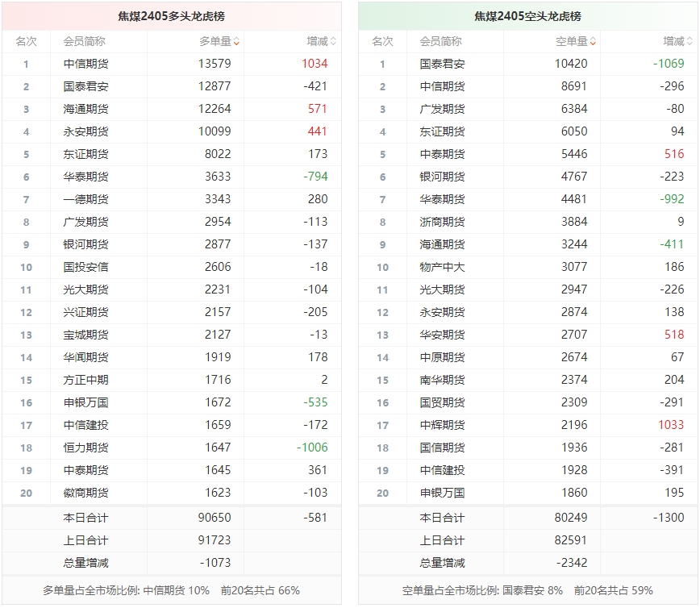Click the 焦煤2405多头龙虎榜 title
Viewport: 700px width, 608px height.
[x=172, y=16]
